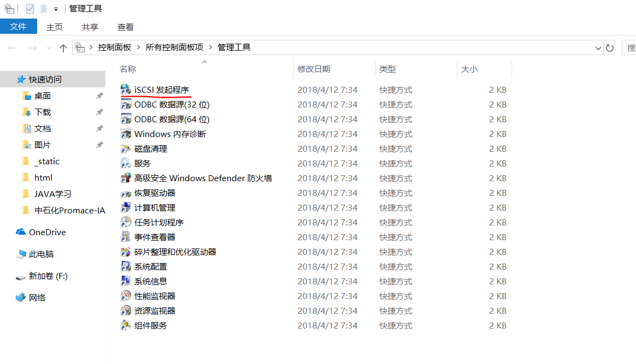The height and width of the screenshot is (364, 636).
Task: Select the 事件查看器 icon
Action: (126, 237)
